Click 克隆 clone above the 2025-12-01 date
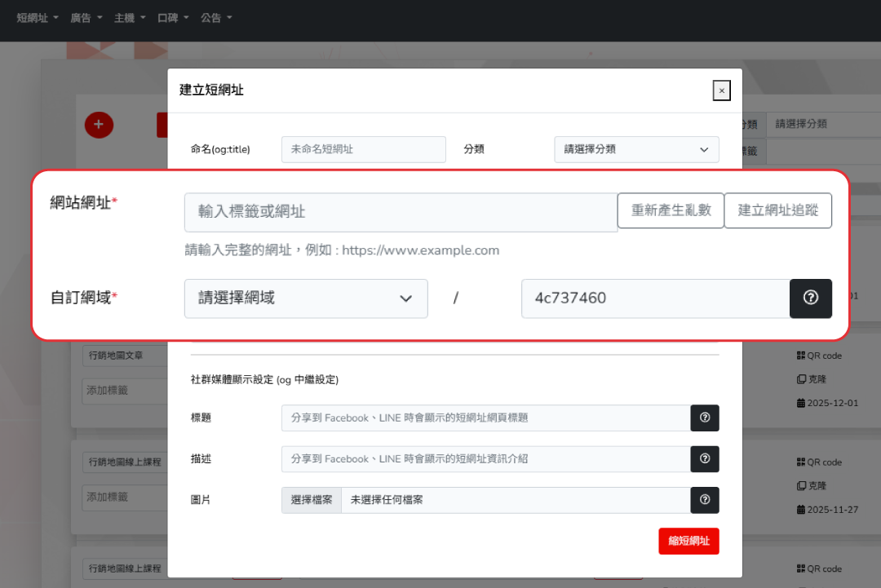 coord(812,379)
